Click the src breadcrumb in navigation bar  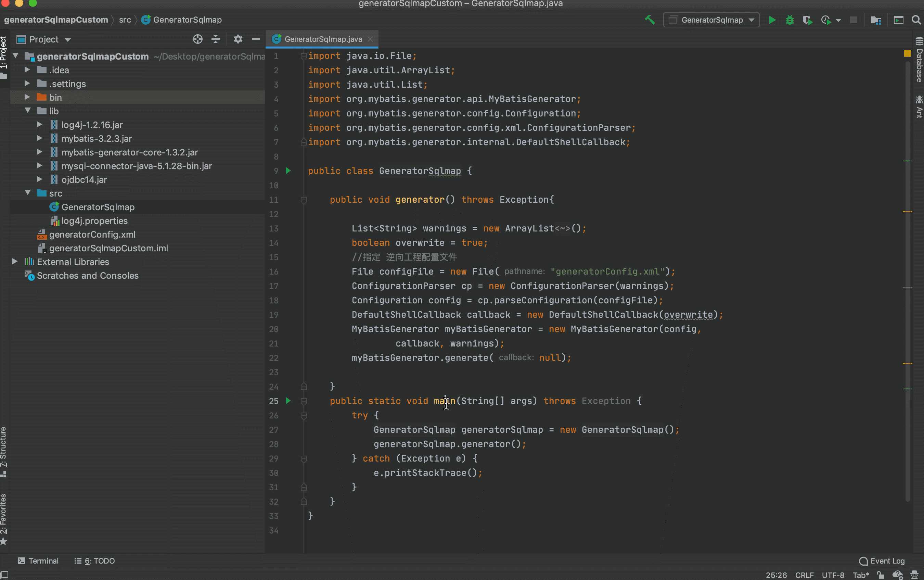coord(125,20)
